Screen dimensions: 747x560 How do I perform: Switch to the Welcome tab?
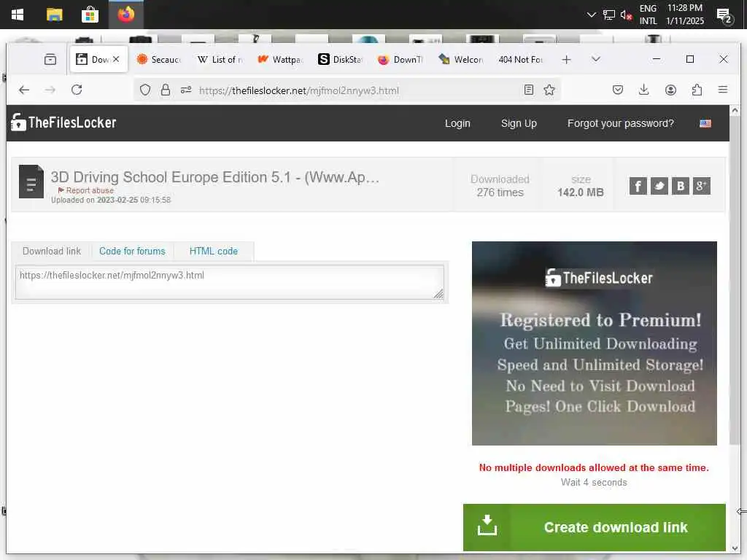click(461, 60)
